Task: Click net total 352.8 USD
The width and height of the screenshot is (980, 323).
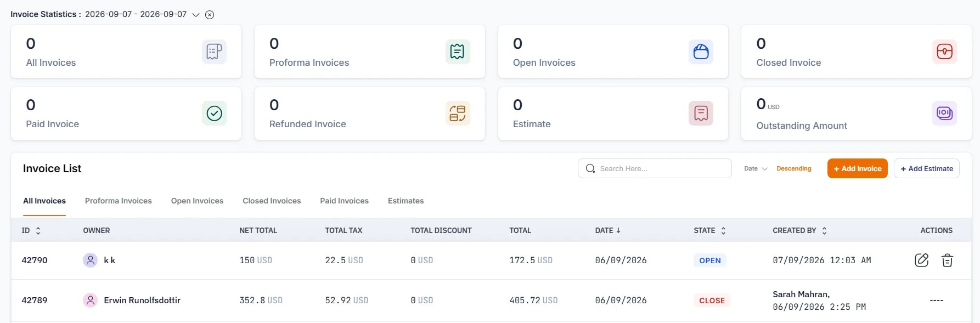Action: click(261, 300)
